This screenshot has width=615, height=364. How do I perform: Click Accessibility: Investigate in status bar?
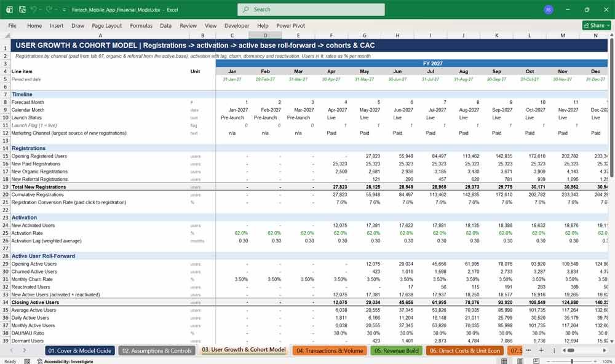click(x=65, y=362)
